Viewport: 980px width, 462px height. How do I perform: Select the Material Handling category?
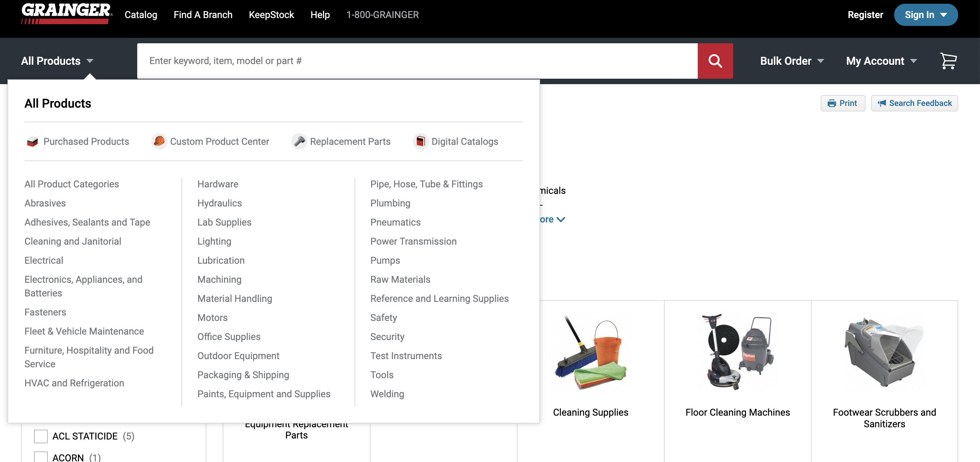234,298
